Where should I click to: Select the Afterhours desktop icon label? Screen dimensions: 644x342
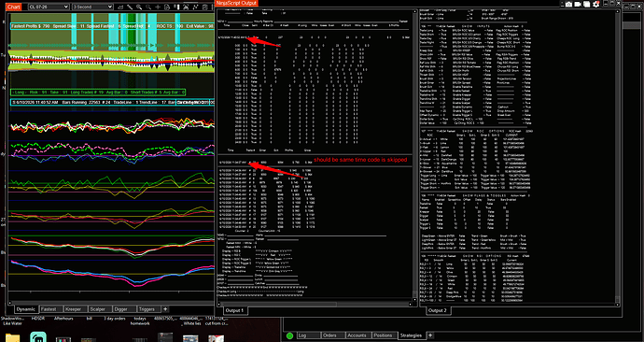[x=63, y=319]
